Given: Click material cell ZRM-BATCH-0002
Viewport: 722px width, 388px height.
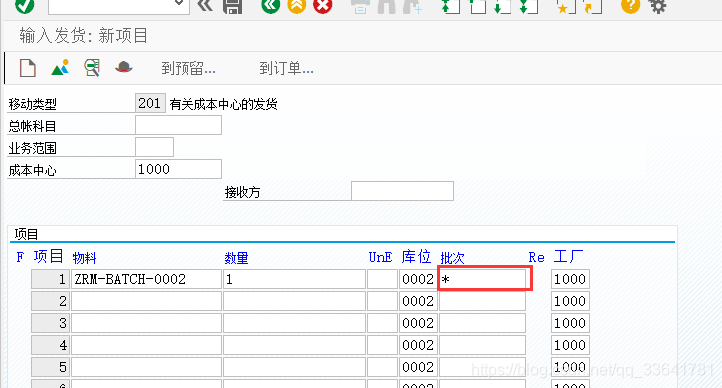Looking at the screenshot, I should point(146,279).
